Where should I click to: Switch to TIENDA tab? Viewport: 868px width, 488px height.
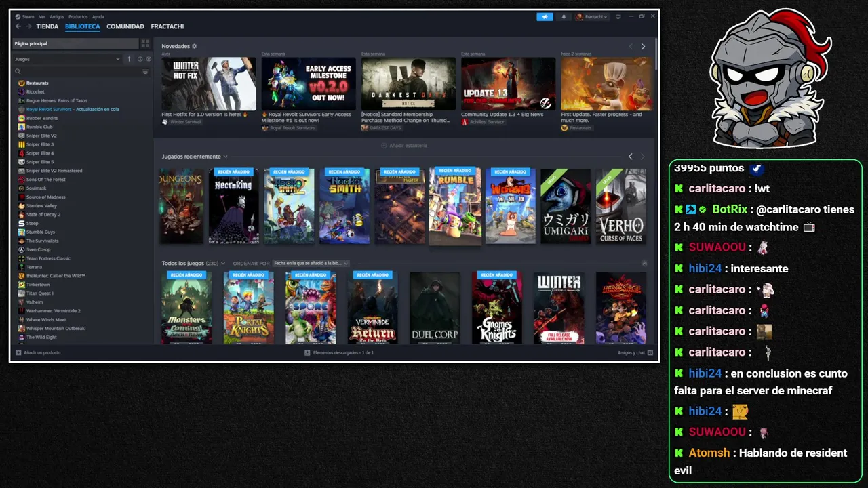click(x=47, y=26)
